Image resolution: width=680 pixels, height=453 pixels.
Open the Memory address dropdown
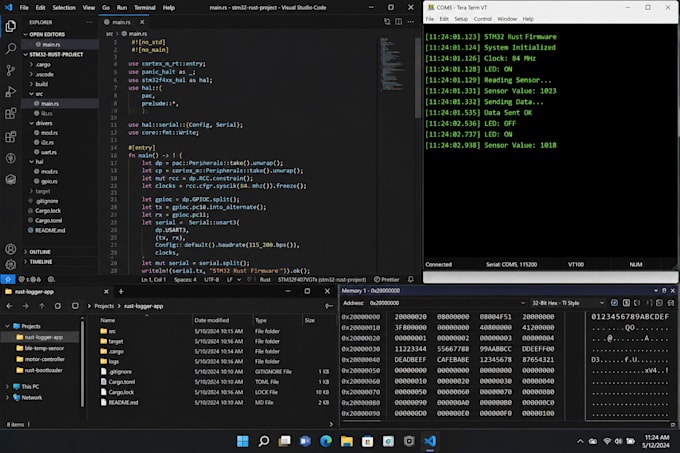523,303
